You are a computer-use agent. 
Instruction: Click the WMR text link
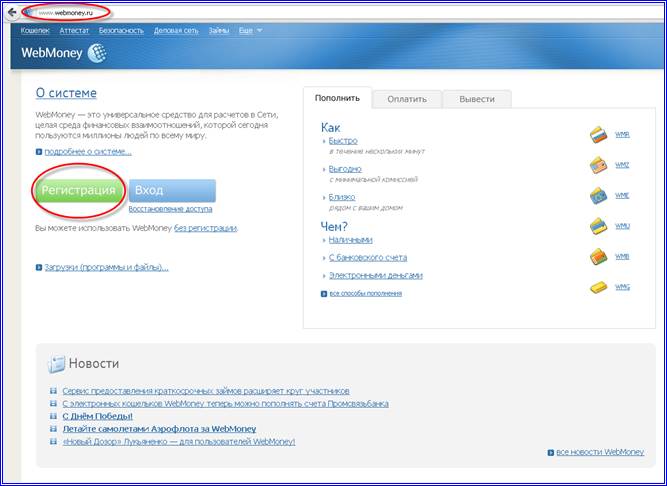tap(622, 135)
